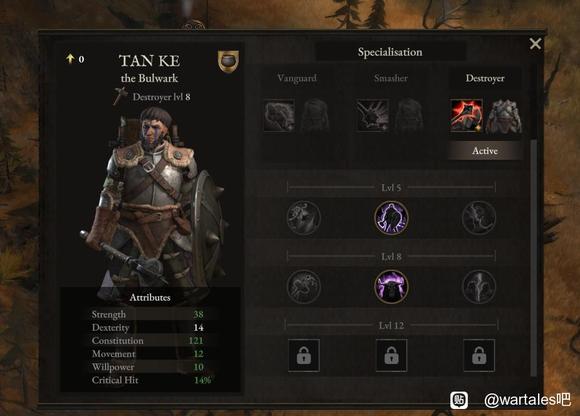Select the Smasher skill icon
This screenshot has height=416, width=580.
[372, 115]
